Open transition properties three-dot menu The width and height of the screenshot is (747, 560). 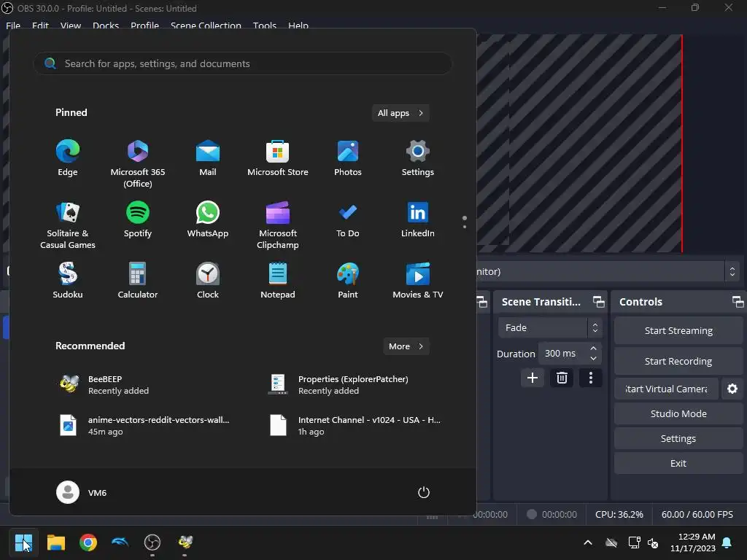(591, 378)
